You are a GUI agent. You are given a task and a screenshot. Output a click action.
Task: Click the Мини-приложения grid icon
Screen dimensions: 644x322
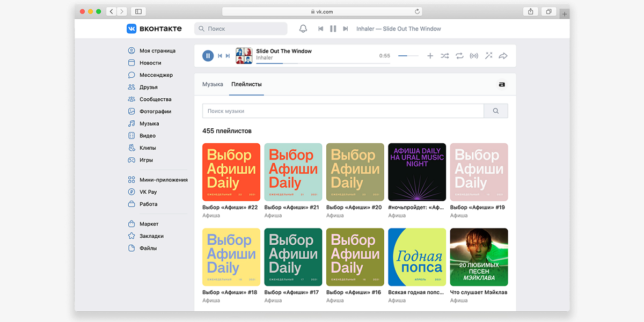(x=131, y=180)
